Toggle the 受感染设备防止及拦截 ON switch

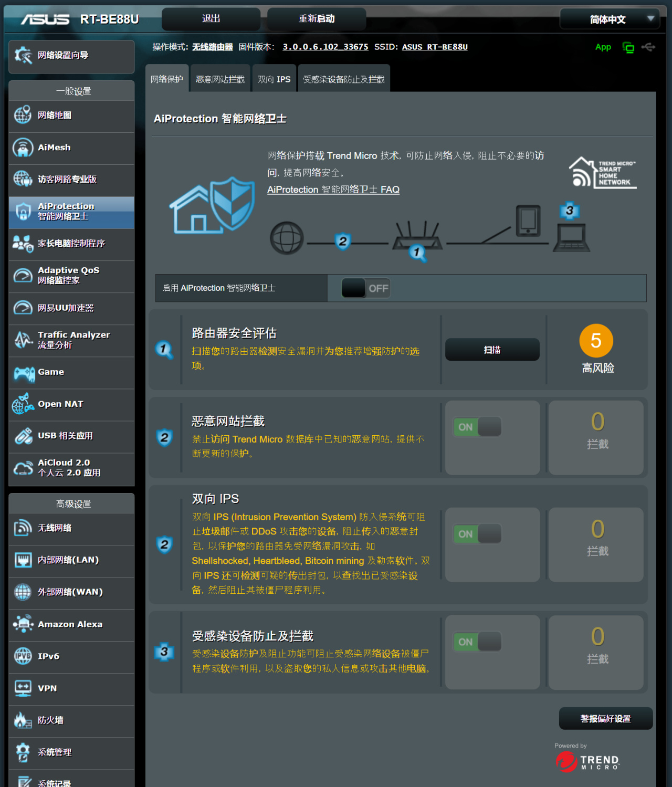click(x=477, y=642)
